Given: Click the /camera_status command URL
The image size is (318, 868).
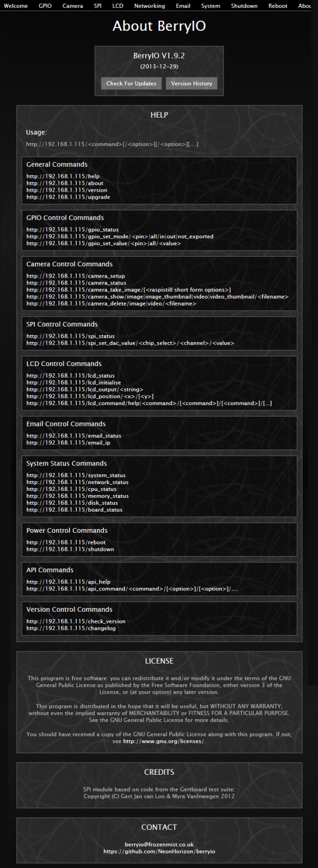Looking at the screenshot, I should pos(76,283).
